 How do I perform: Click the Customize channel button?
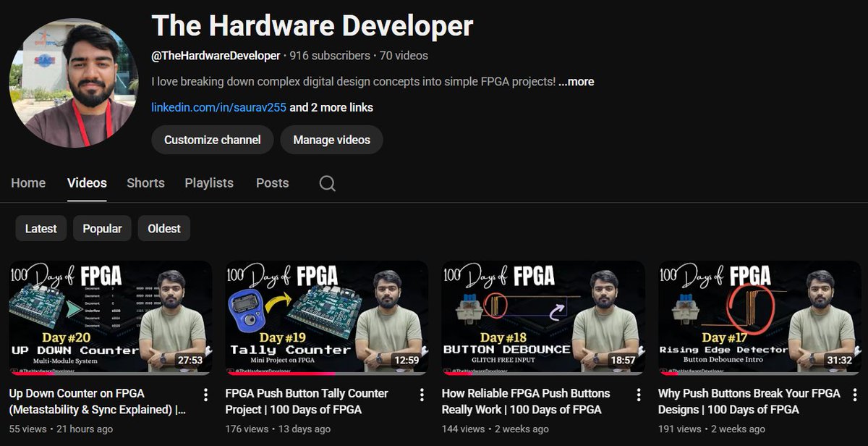coord(213,140)
